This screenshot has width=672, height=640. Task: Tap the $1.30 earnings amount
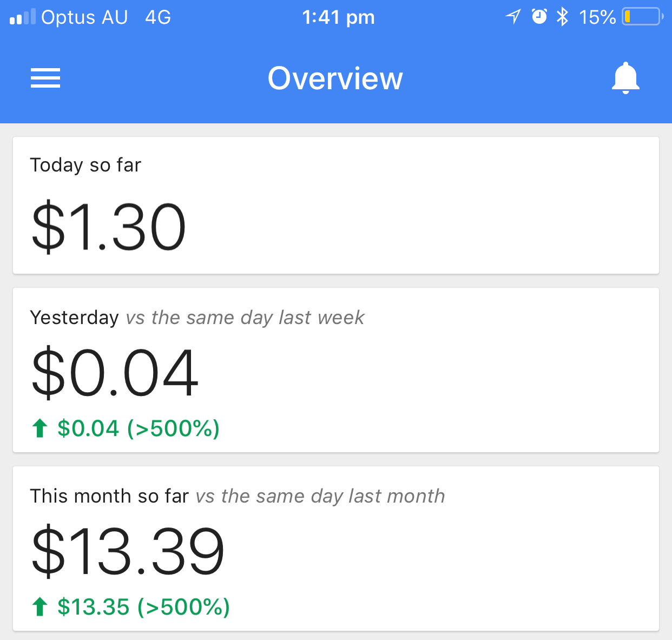pos(109,227)
